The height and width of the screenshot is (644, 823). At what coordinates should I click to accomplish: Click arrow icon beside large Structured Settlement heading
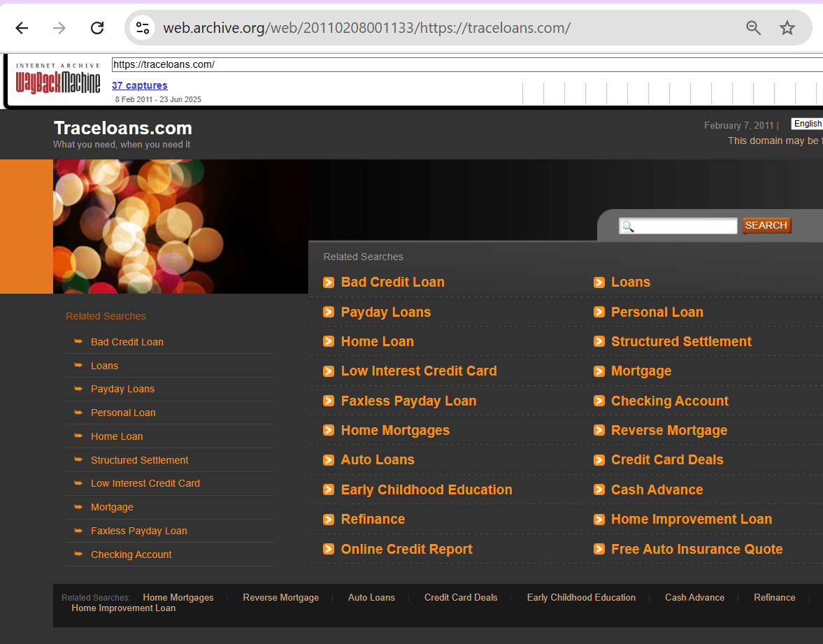(599, 342)
